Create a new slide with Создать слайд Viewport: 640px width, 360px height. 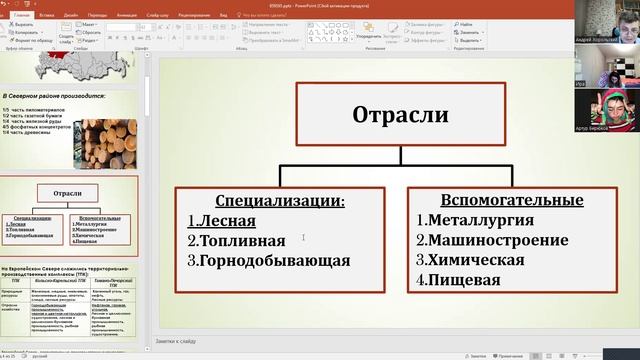[66, 33]
